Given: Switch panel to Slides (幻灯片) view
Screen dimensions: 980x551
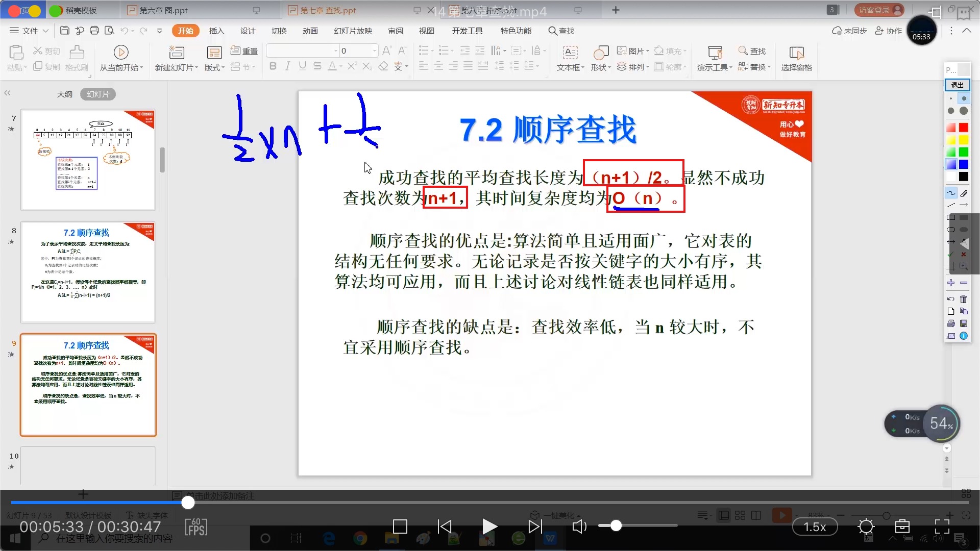Looking at the screenshot, I should pos(98,94).
